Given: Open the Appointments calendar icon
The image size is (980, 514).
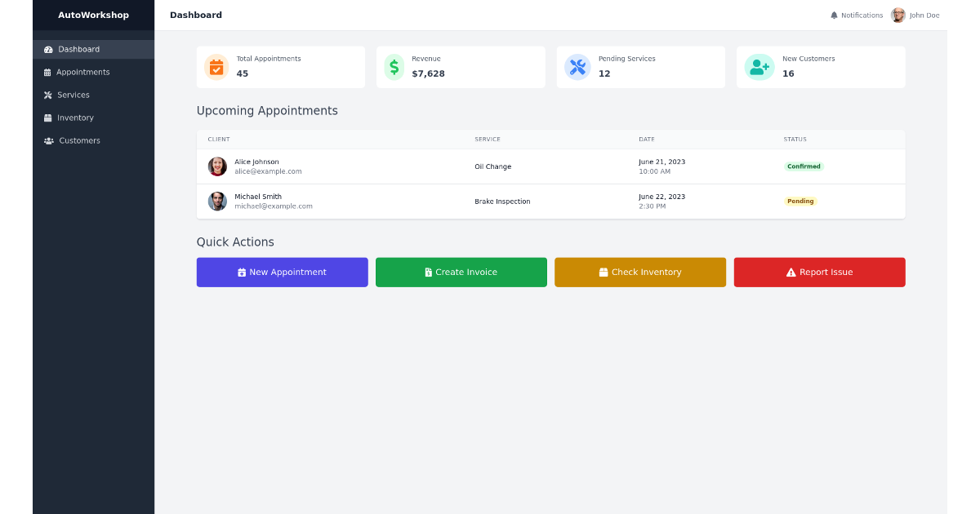Looking at the screenshot, I should (x=47, y=72).
